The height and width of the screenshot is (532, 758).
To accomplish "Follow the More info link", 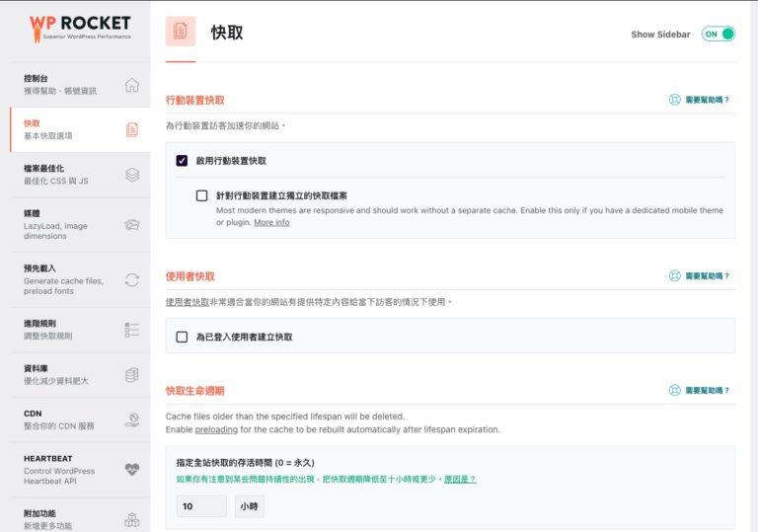I will click(271, 223).
